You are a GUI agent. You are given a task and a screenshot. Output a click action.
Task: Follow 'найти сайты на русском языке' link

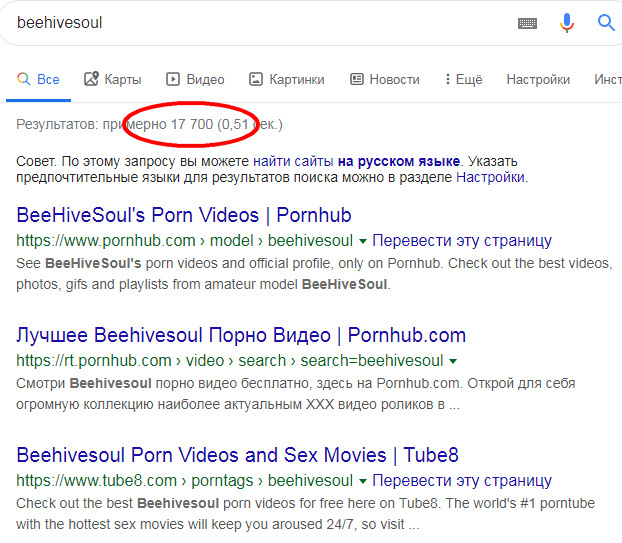coord(356,161)
